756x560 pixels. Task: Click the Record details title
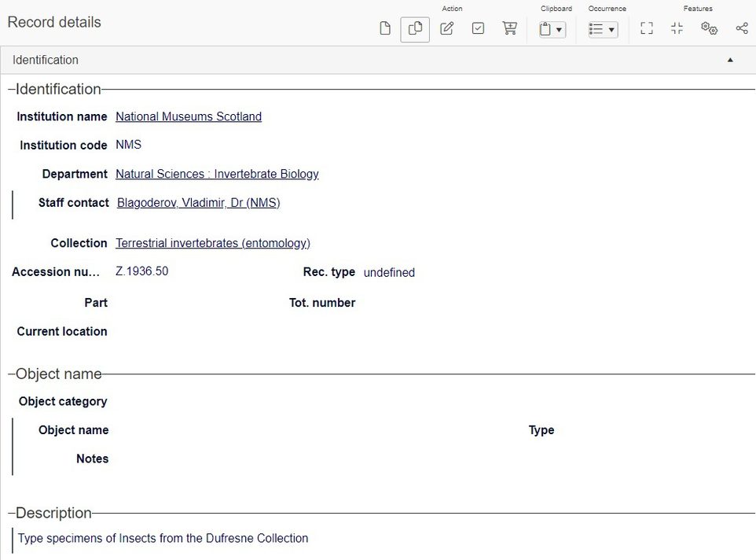[53, 22]
